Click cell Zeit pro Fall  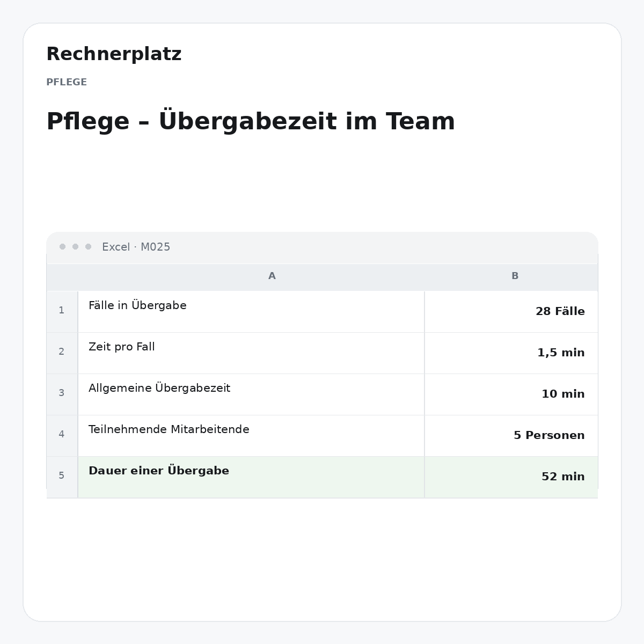[x=251, y=353]
